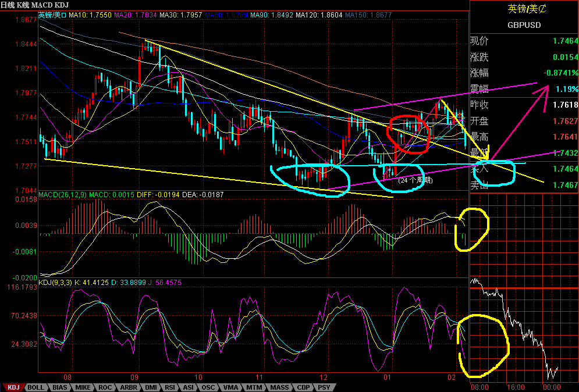579x392 pixels.
Task: Click the 08:00 label on the intraday axis
Action: [479, 387]
